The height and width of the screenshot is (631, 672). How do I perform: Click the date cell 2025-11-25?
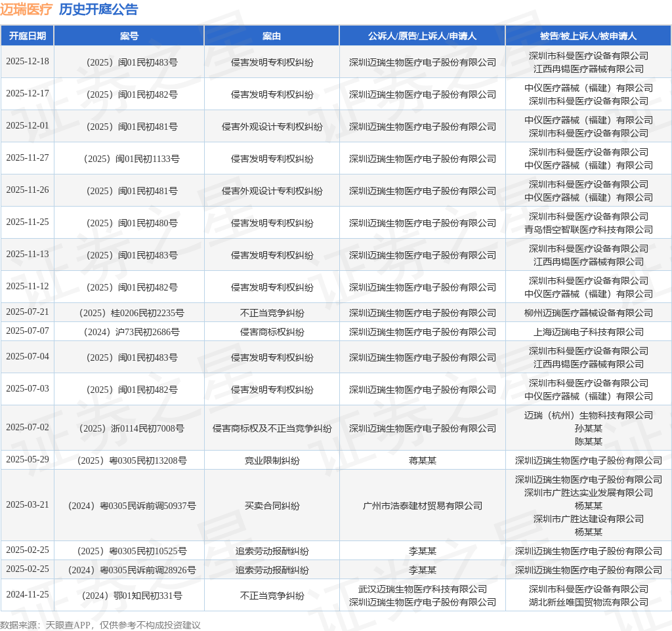click(28, 222)
